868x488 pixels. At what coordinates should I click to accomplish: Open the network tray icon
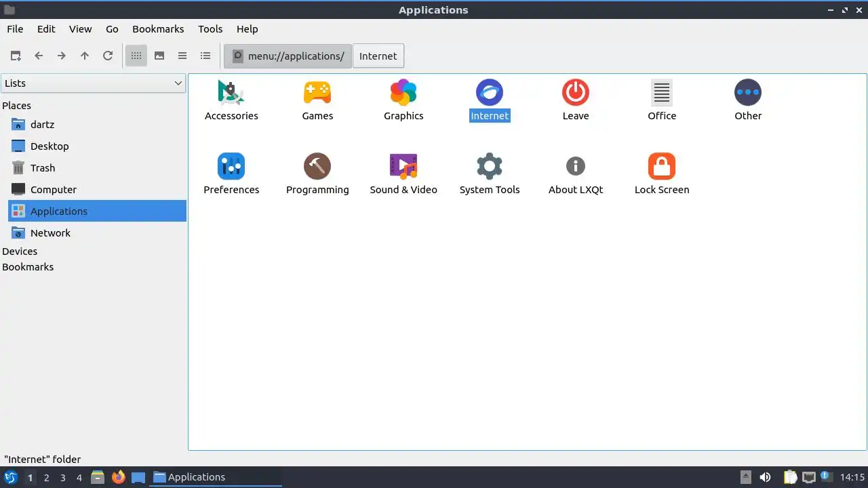tap(808, 477)
